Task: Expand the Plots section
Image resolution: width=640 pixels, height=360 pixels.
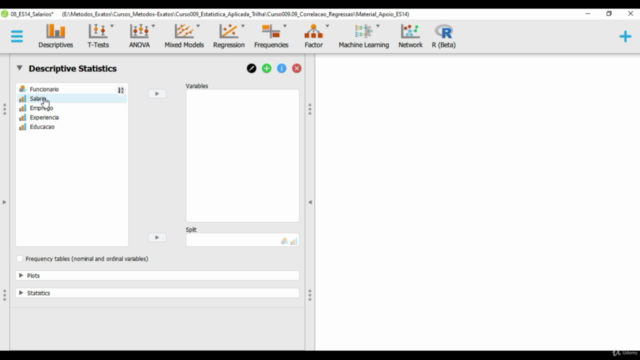Action: [157, 276]
